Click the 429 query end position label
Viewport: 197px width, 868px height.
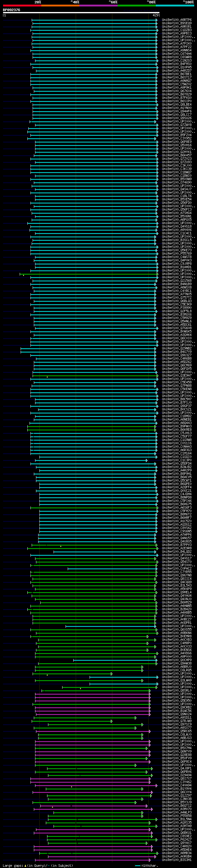point(155,15)
